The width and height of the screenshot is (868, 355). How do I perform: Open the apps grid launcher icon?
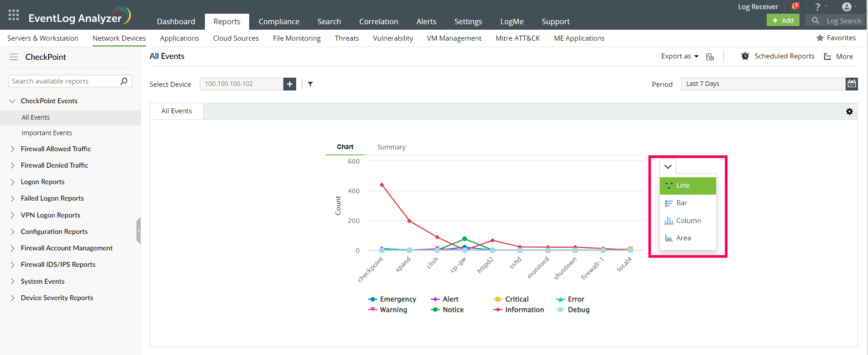pyautogui.click(x=14, y=15)
